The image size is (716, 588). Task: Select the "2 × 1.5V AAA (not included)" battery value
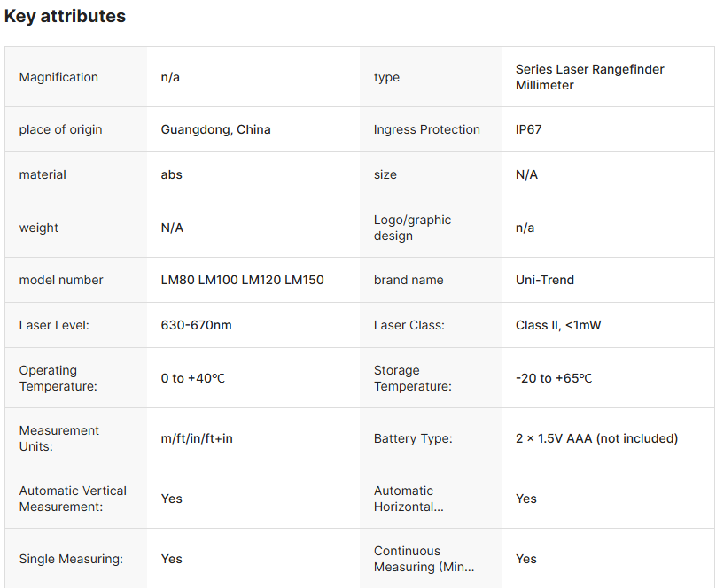click(x=596, y=438)
